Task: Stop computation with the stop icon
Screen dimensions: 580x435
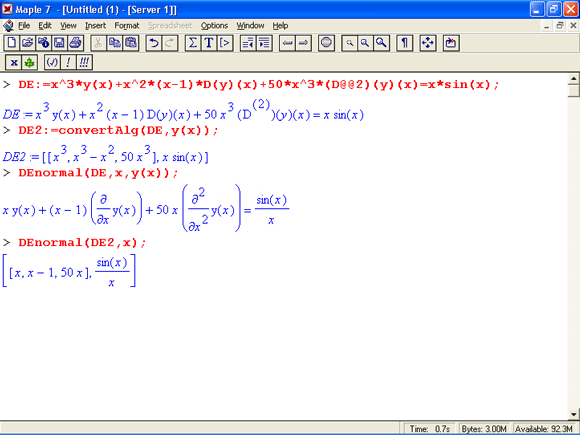Action: pyautogui.click(x=326, y=43)
